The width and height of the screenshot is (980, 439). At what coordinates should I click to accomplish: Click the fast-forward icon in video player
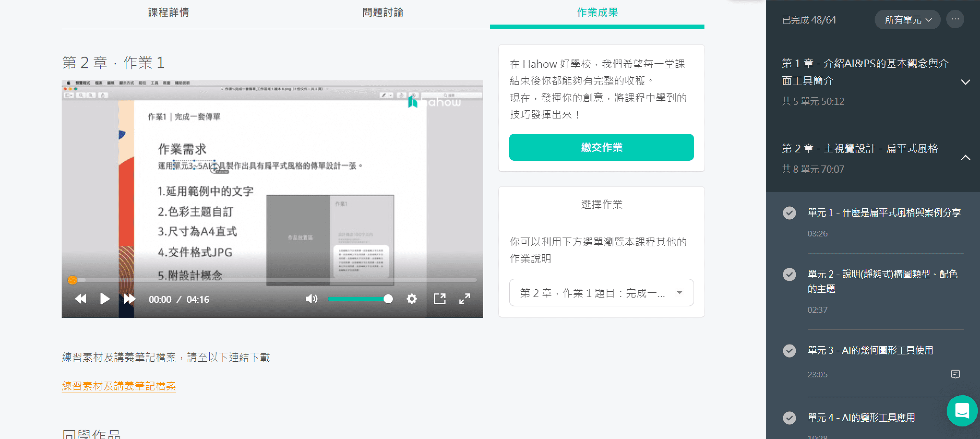(129, 299)
